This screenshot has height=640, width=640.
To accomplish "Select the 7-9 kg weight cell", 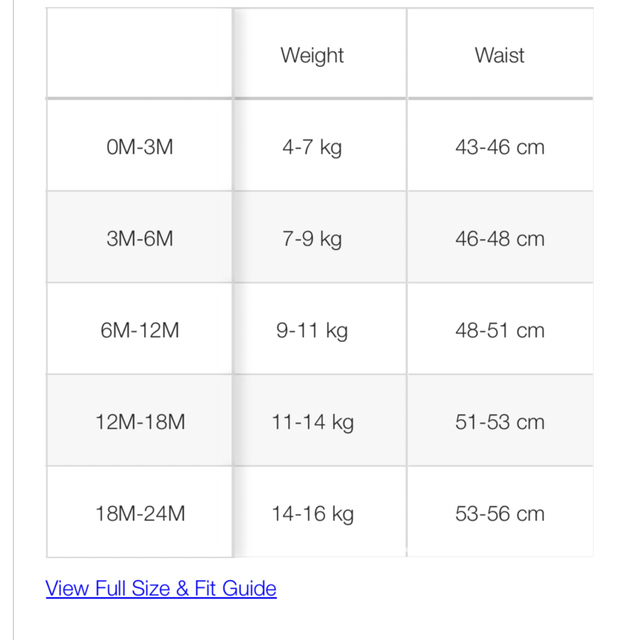I will click(320, 237).
